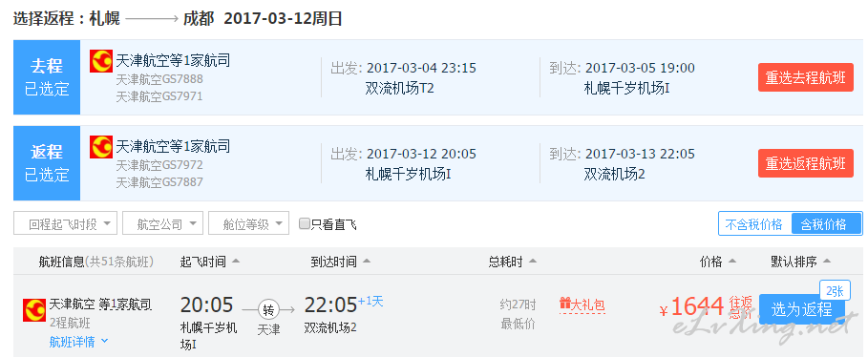Sort by 总耗时 arrow icon
The width and height of the screenshot is (868, 357).
tap(533, 262)
